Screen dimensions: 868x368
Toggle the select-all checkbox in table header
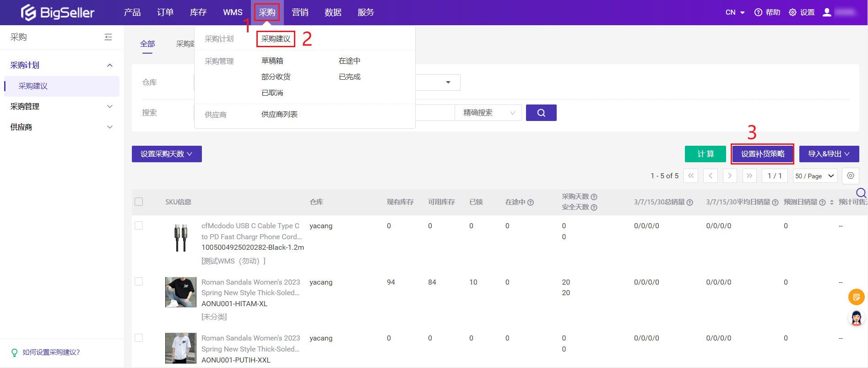[139, 202]
